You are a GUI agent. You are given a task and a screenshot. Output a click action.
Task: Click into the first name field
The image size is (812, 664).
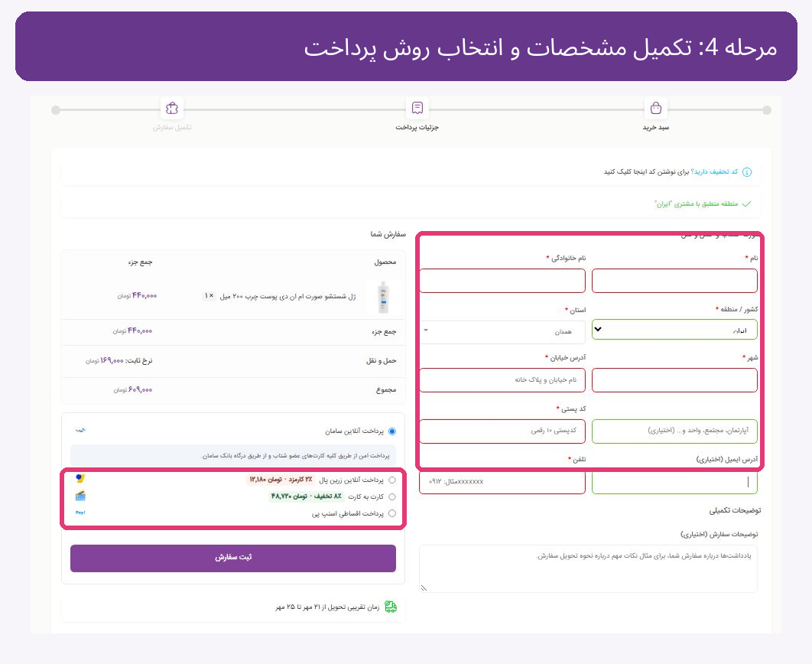pos(674,281)
